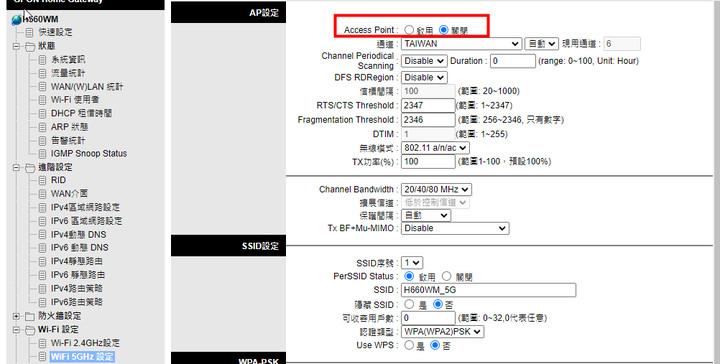Click the page icon next to IPv4路由策略
This screenshot has height=364, width=720.
pyautogui.click(x=42, y=289)
